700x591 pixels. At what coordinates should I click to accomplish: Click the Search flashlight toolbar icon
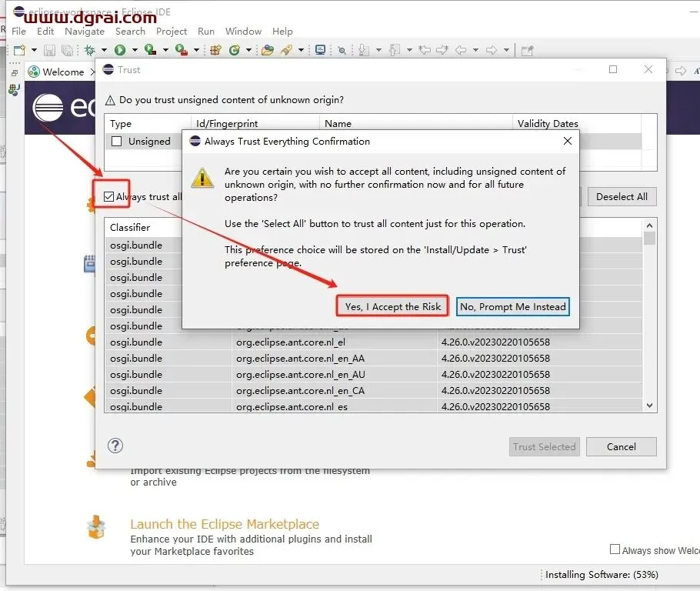click(287, 50)
